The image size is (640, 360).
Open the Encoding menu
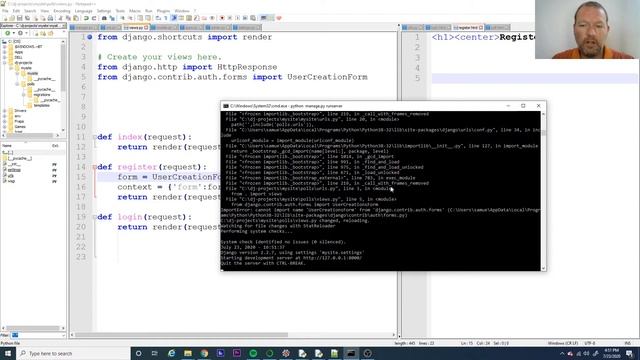coord(62,11)
